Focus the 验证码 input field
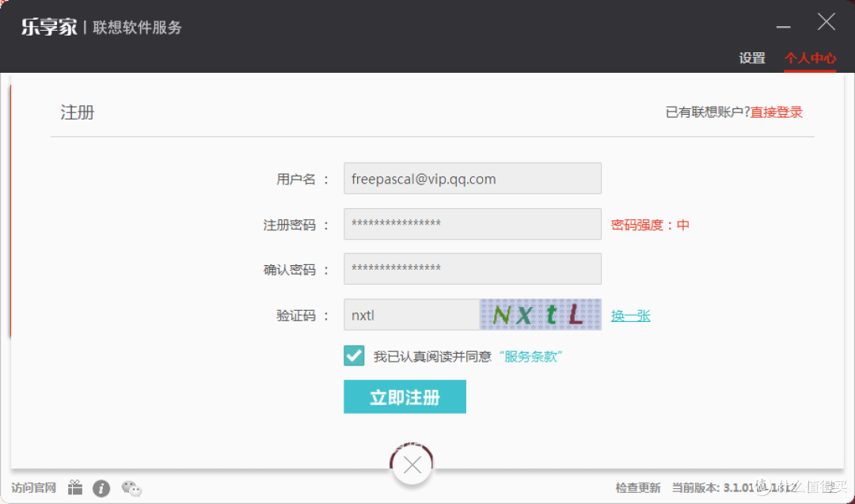Viewport: 855px width, 504px height. [x=412, y=314]
